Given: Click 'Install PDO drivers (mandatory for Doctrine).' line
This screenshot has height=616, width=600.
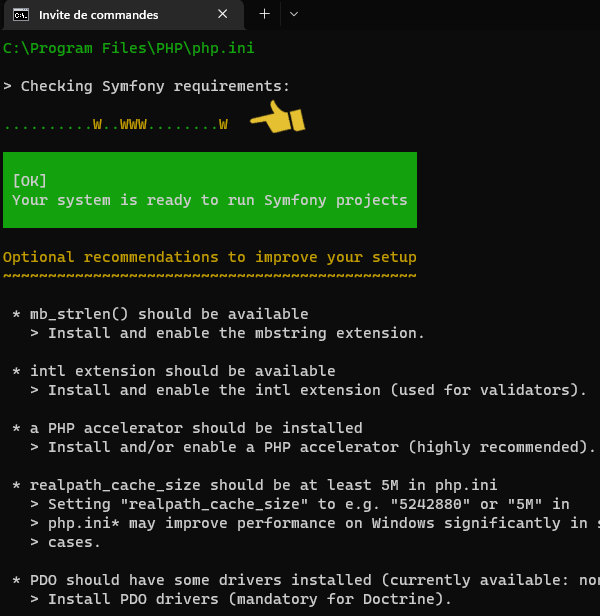Looking at the screenshot, I should point(241,599).
